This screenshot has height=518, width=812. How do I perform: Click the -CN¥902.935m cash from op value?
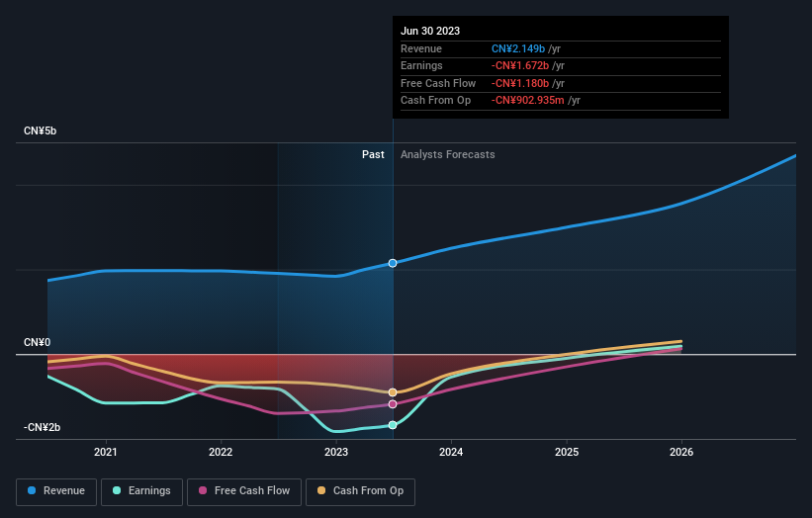[528, 101]
